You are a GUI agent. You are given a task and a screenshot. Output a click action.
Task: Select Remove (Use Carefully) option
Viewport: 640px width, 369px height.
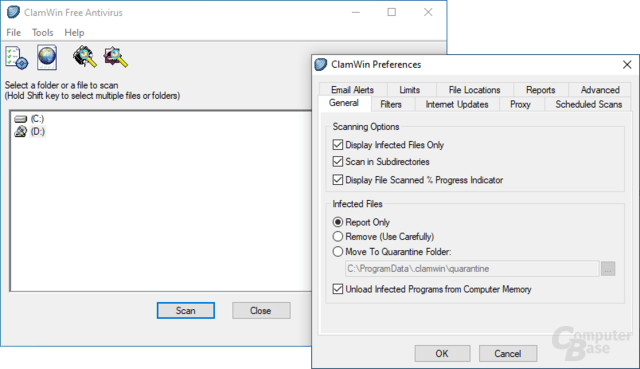coord(338,236)
